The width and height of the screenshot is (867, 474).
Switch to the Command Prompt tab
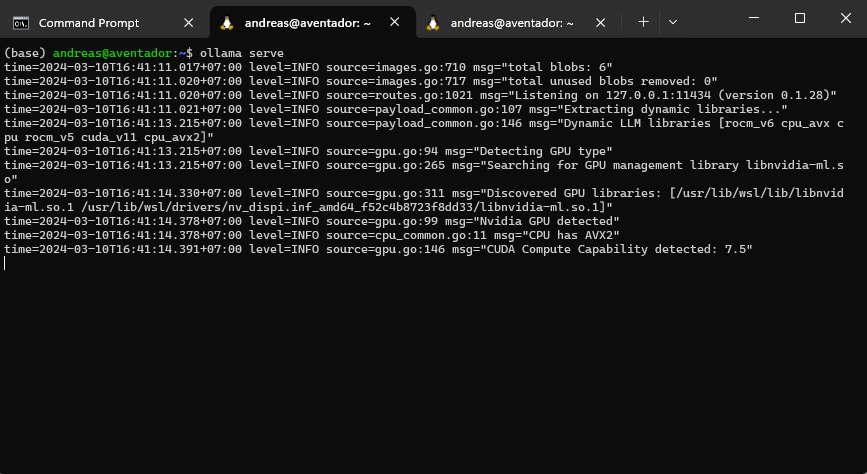pyautogui.click(x=104, y=23)
